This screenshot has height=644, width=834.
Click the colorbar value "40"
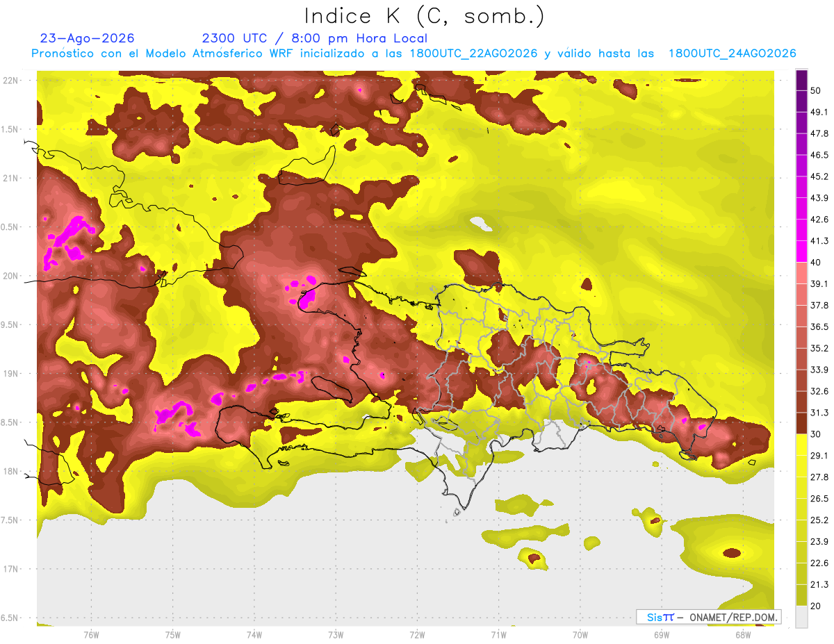click(816, 262)
